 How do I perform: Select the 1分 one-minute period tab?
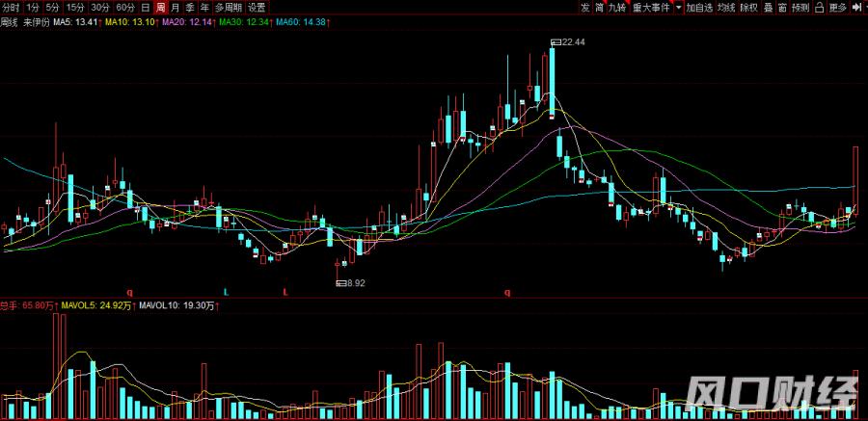[x=33, y=8]
